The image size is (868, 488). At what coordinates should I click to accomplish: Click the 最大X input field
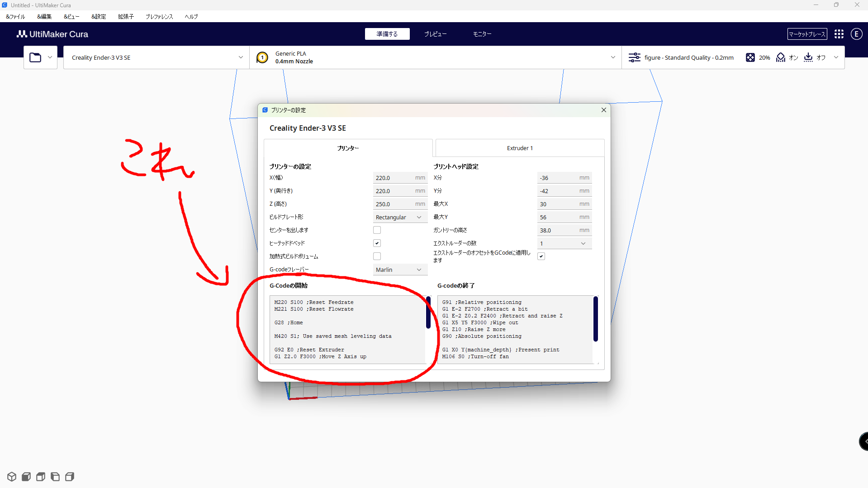pos(564,204)
